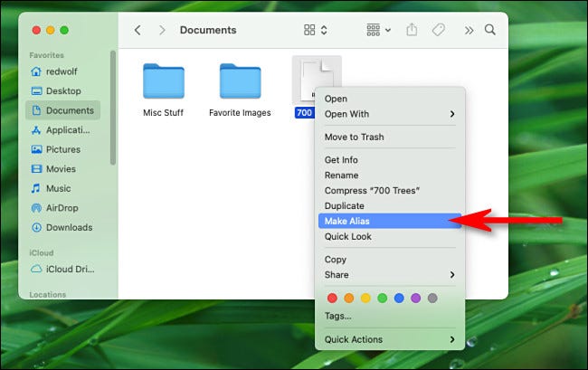Click Get Info in the context menu

(x=342, y=160)
